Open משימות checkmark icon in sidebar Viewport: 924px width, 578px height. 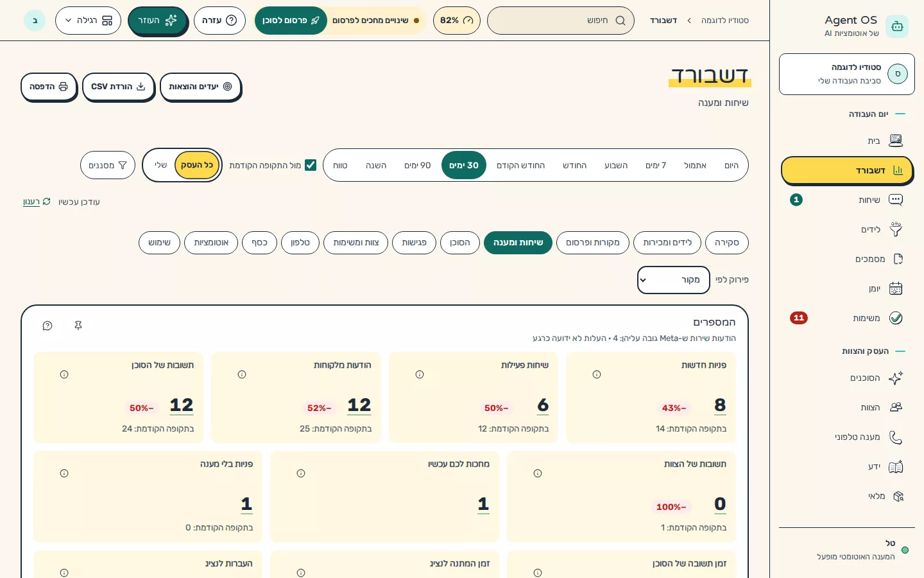tap(896, 318)
